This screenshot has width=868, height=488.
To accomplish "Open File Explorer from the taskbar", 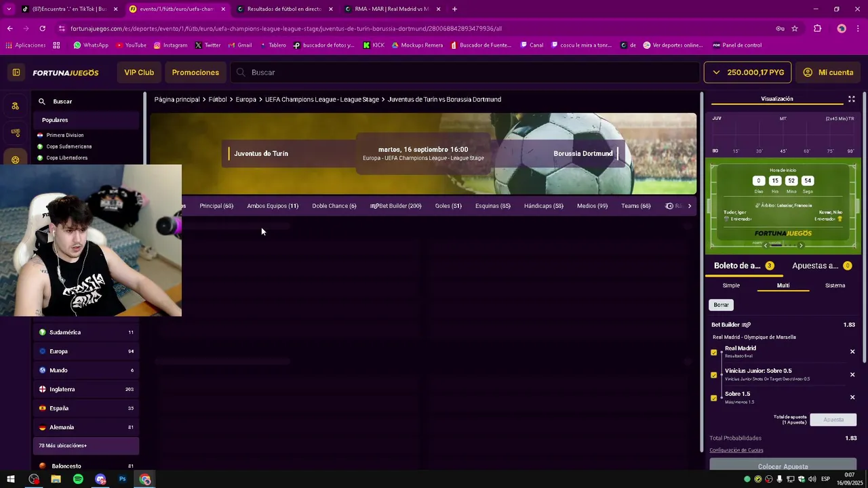I will click(x=56, y=479).
